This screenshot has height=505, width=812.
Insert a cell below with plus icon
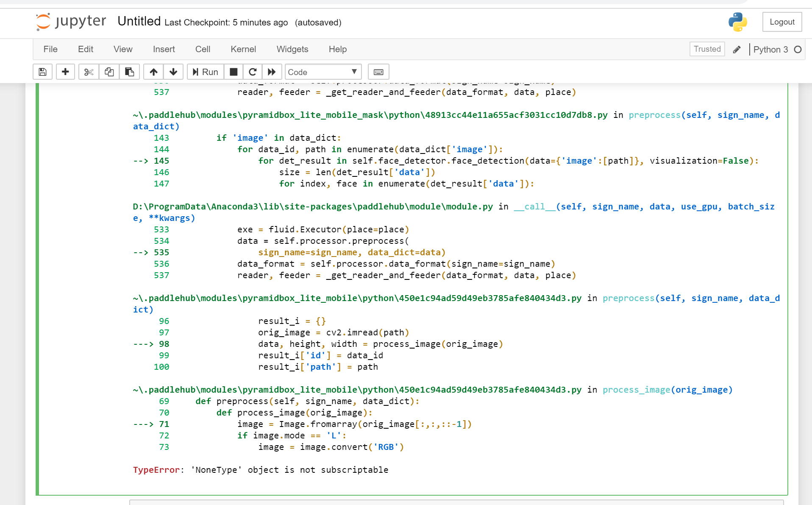(x=65, y=72)
